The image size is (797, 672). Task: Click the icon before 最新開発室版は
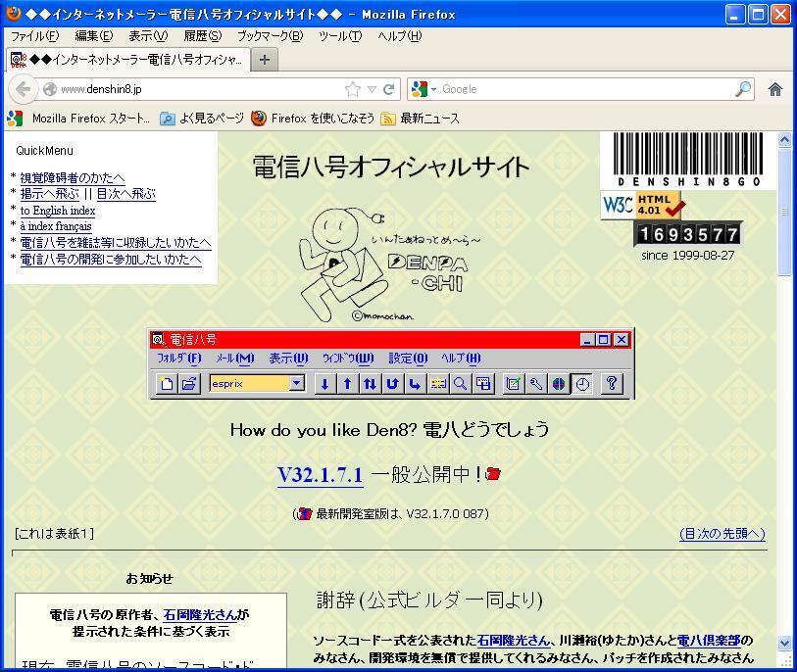click(305, 513)
